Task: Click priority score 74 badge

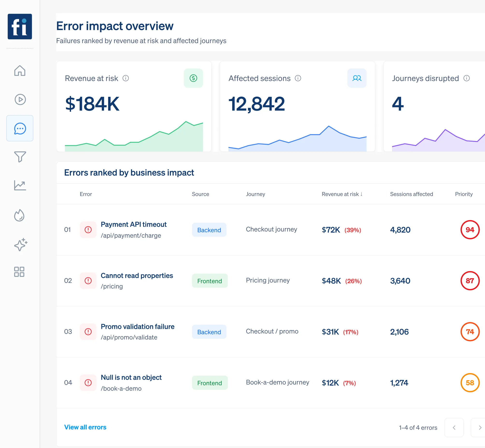Action: click(x=470, y=332)
